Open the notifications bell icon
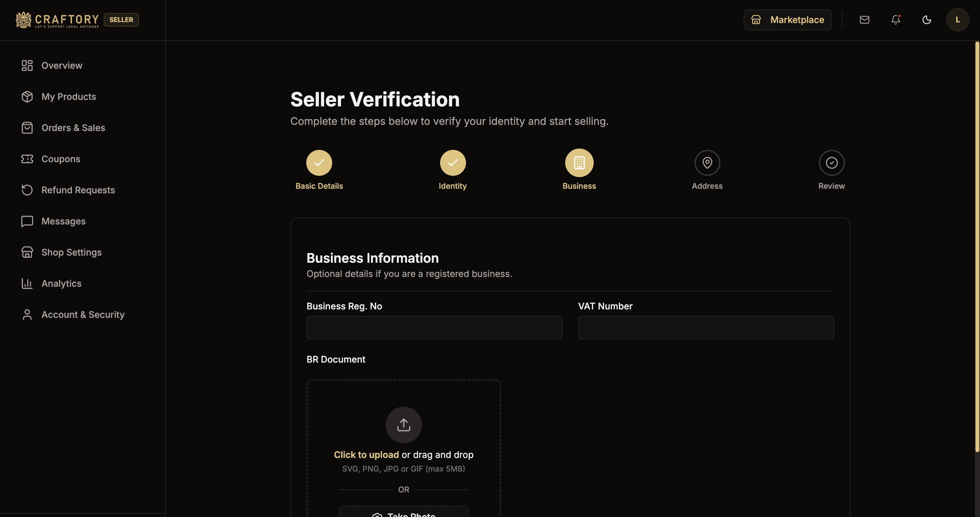The height and width of the screenshot is (517, 980). (895, 19)
